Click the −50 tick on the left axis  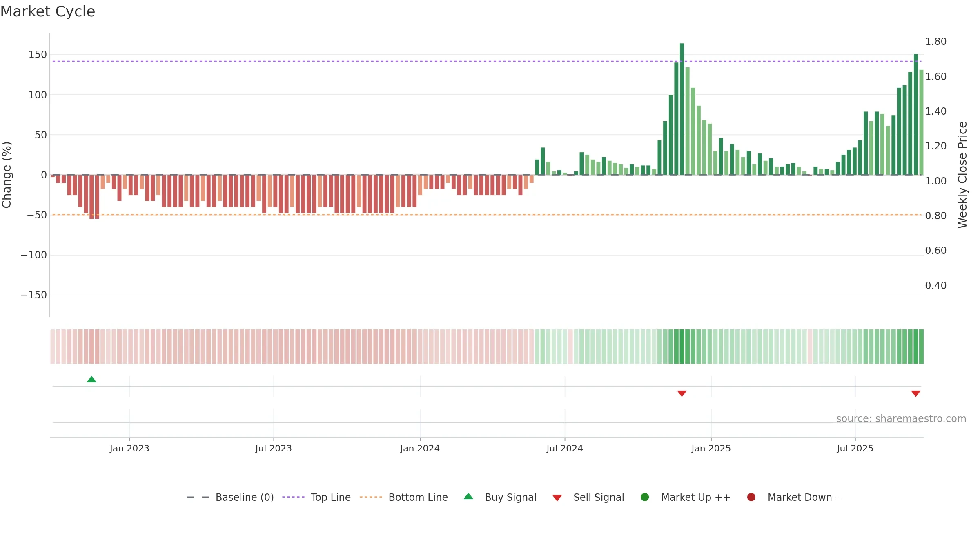click(x=37, y=215)
